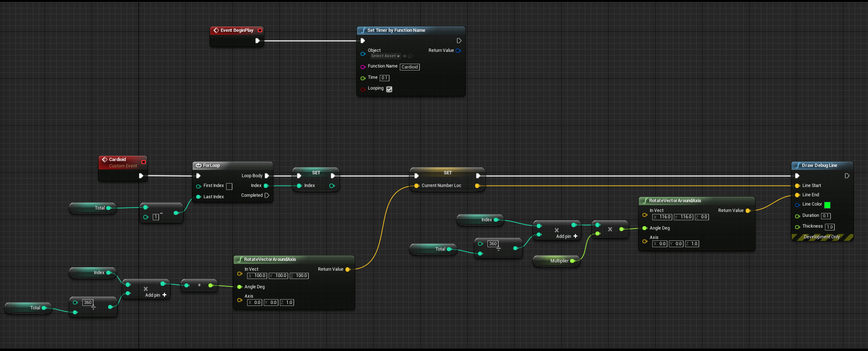This screenshot has width=868, height=351.
Task: Click the Thickness pin on Draw Debug Line
Action: pyautogui.click(x=798, y=227)
